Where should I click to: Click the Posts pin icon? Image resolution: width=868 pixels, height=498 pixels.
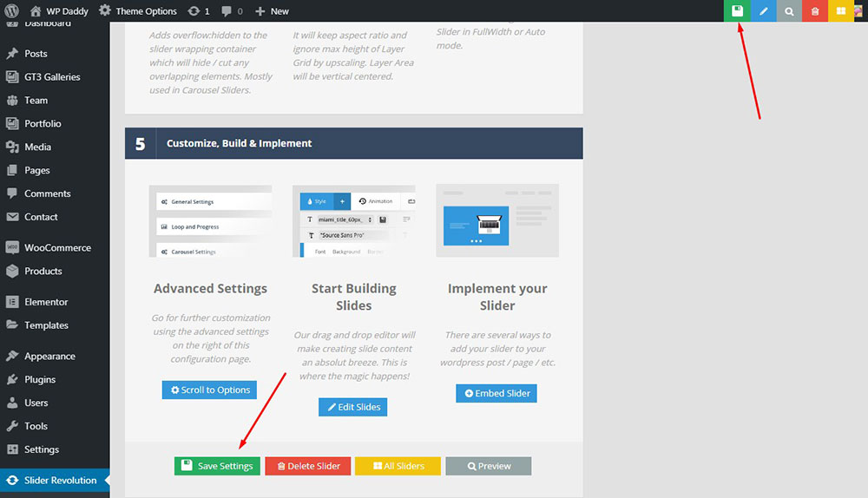(x=12, y=54)
